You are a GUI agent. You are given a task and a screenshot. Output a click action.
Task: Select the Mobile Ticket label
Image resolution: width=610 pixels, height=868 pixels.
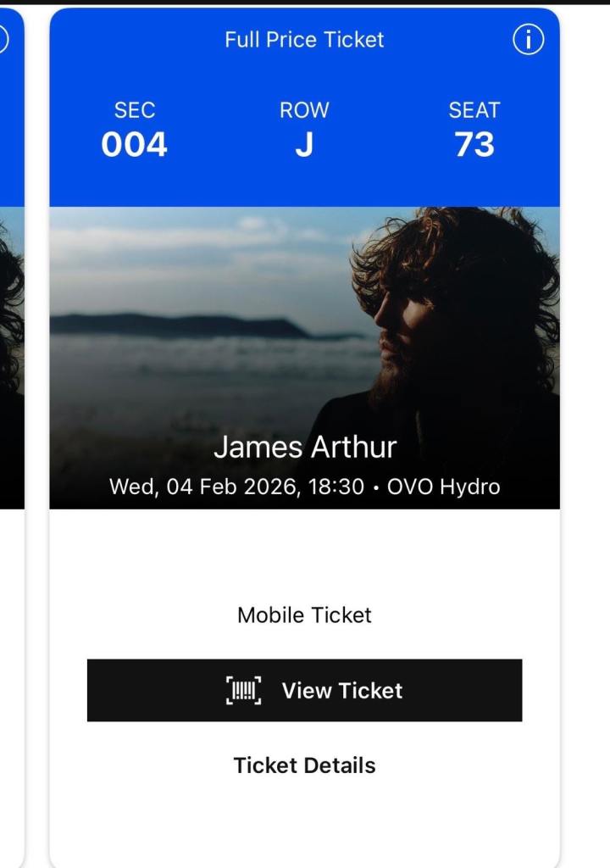[x=304, y=615]
